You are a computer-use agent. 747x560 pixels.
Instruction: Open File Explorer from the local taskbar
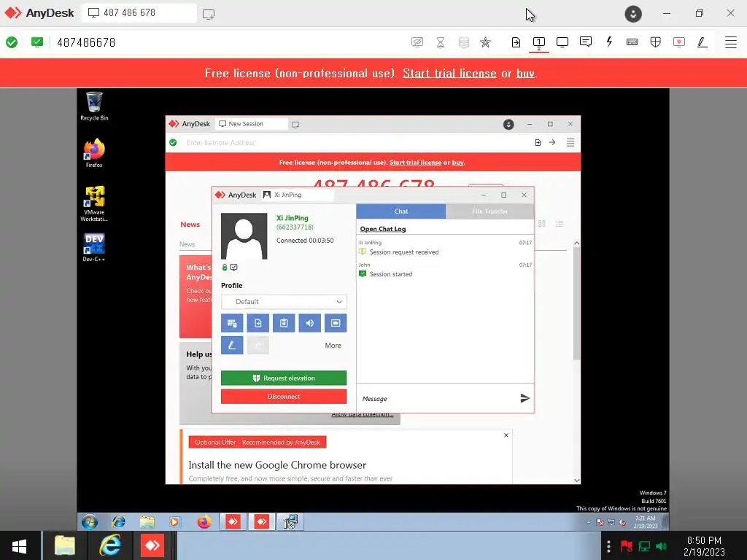click(x=65, y=546)
